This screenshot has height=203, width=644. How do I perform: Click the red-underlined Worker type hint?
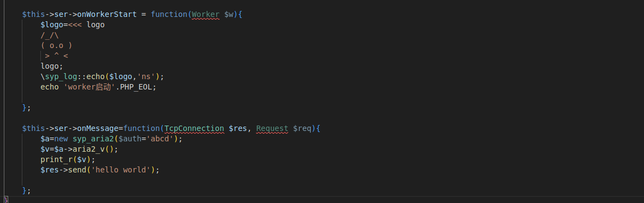point(206,14)
